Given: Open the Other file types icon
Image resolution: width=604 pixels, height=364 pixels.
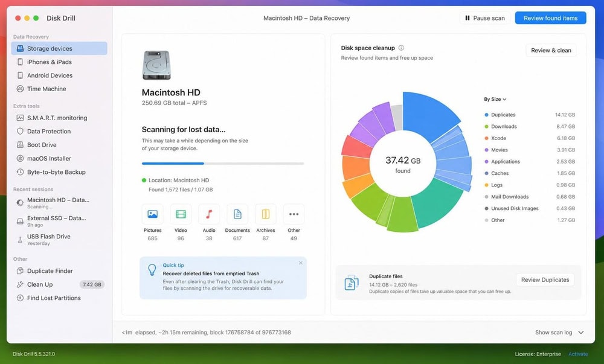Looking at the screenshot, I should 294,214.
